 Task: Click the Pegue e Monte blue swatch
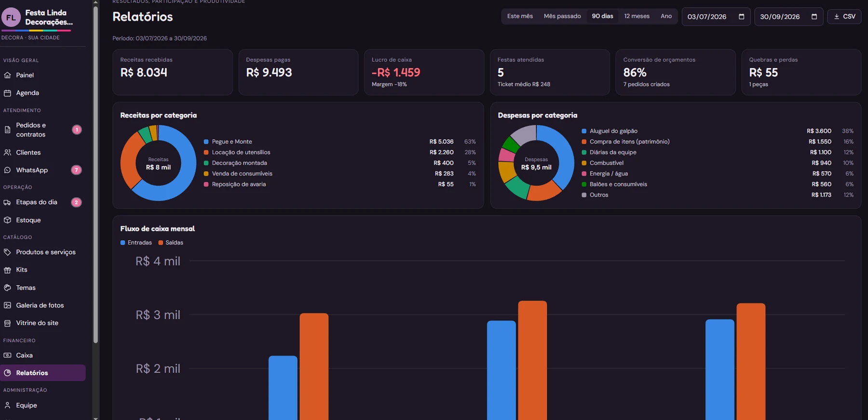coord(206,142)
